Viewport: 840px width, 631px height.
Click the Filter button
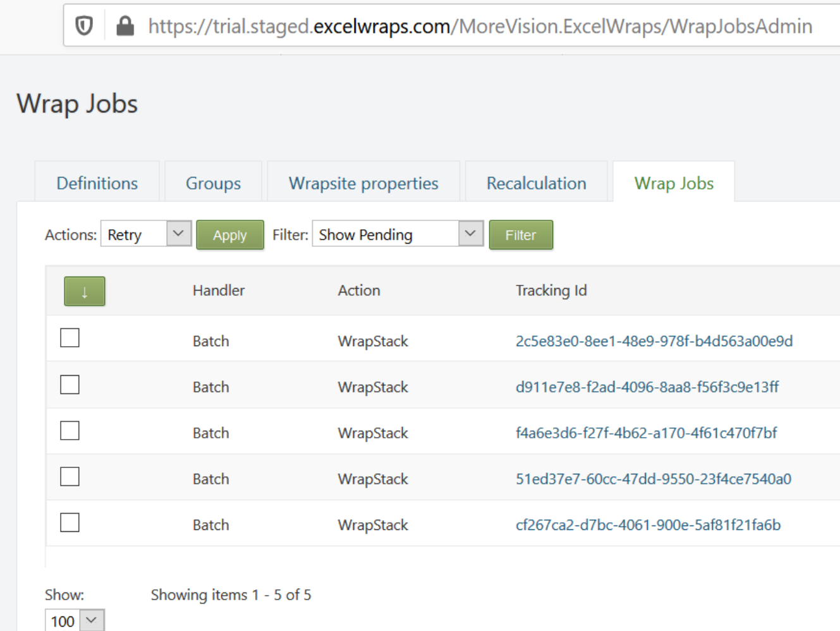521,234
